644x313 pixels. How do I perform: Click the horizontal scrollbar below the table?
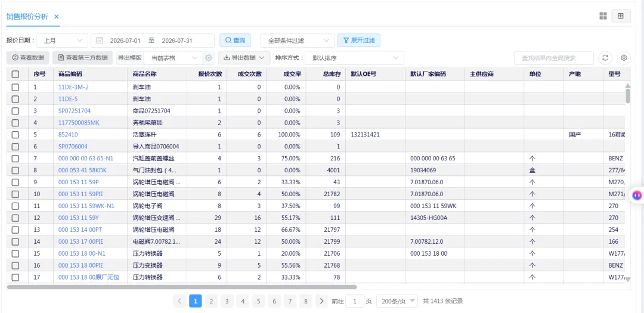182,287
